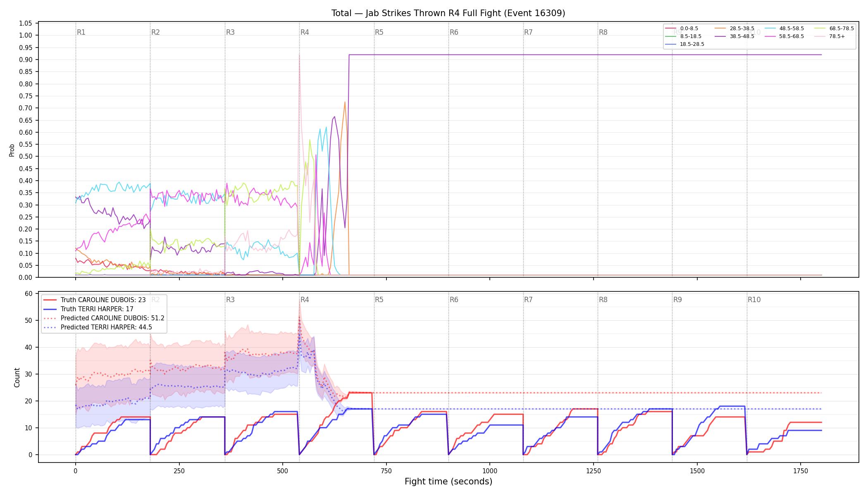Click the R9 round marker in Count chart
This screenshot has width=868, height=496.
pos(677,300)
